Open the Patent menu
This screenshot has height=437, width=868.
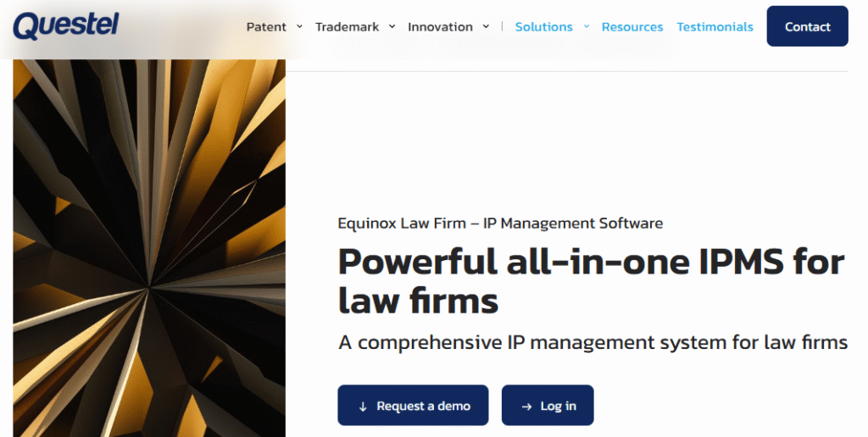point(266,26)
